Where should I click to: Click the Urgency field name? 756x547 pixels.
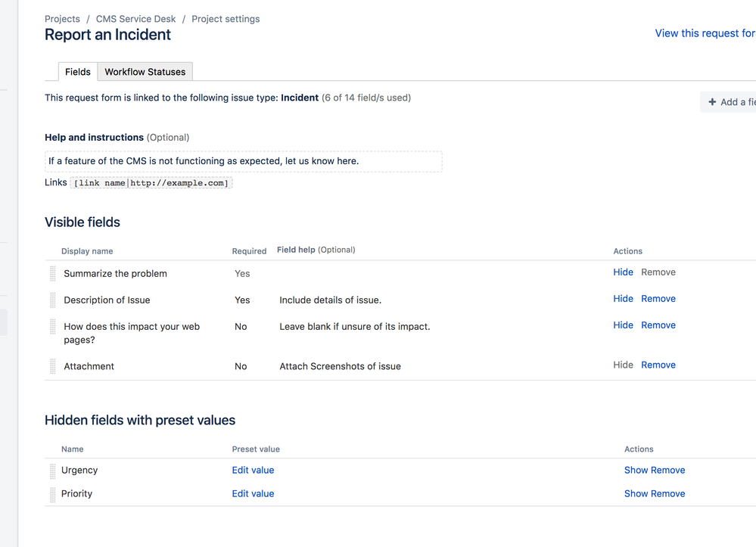coord(79,471)
